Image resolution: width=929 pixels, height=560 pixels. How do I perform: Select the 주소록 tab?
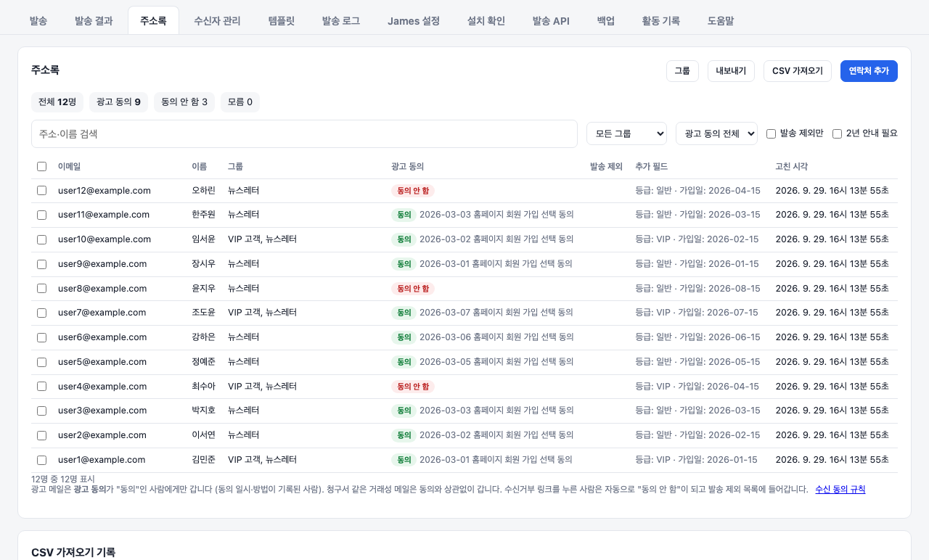(153, 21)
